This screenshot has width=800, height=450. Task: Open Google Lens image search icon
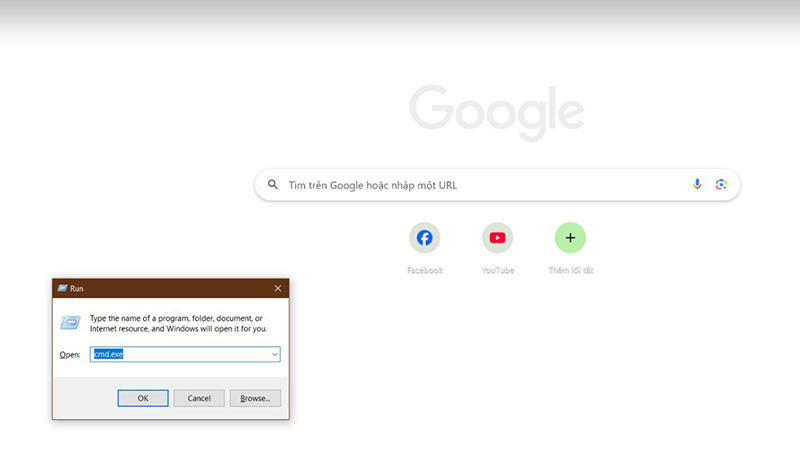[721, 185]
